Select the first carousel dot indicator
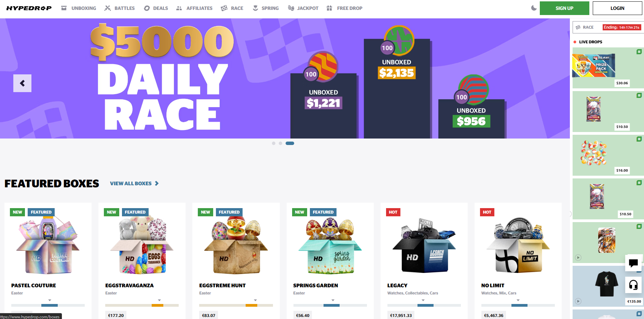 273,143
